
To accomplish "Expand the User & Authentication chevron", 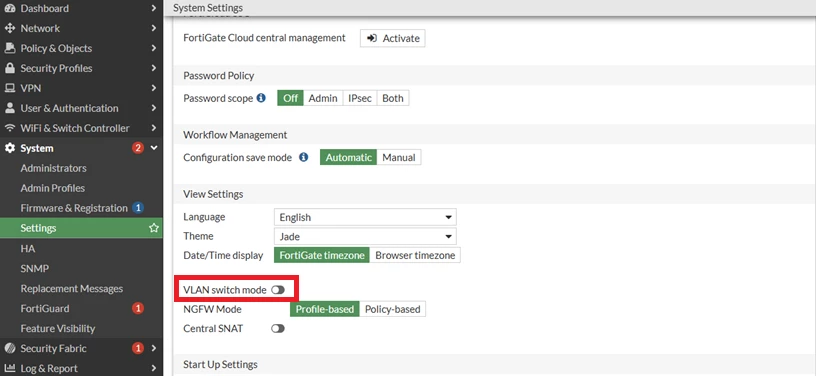I will [x=154, y=108].
